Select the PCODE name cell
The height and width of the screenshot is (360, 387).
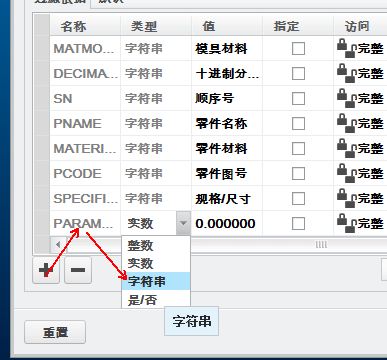coord(85,173)
